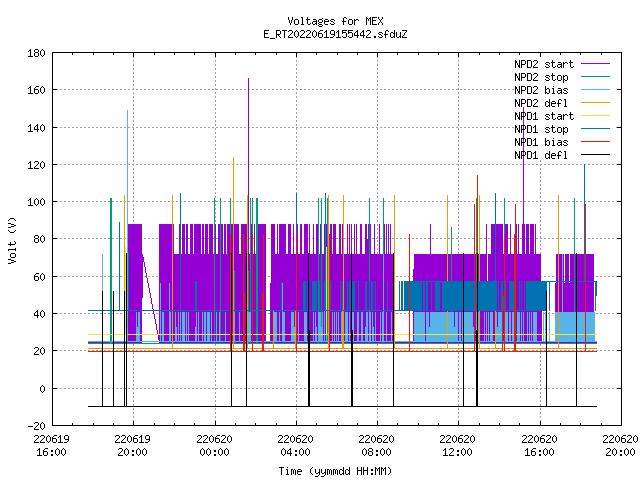Click the 'NPD2 start' legend label

544,64
